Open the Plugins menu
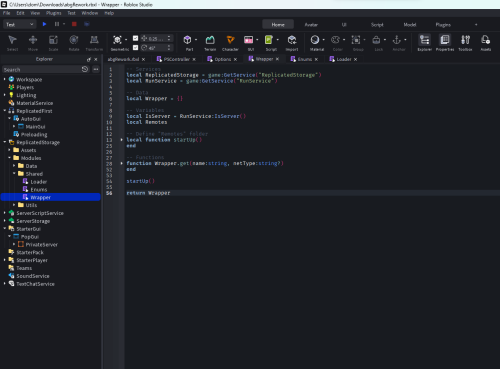500x369 pixels. click(54, 13)
